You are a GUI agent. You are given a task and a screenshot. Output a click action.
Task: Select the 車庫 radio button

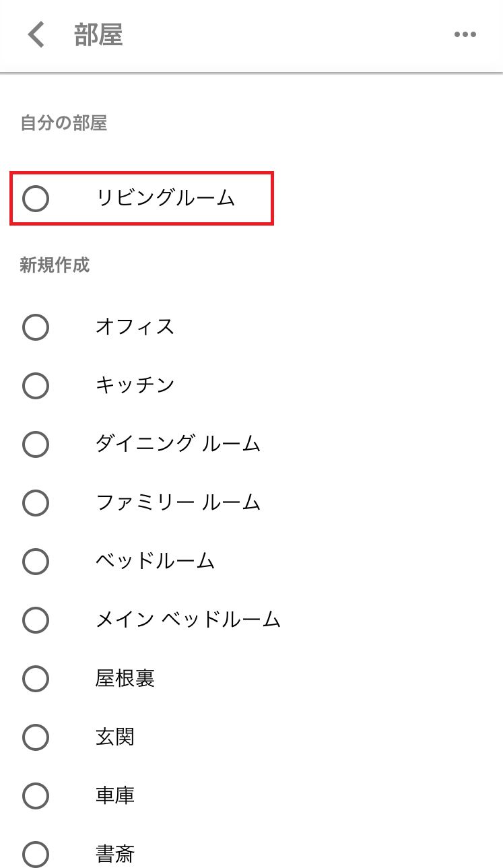tap(36, 796)
